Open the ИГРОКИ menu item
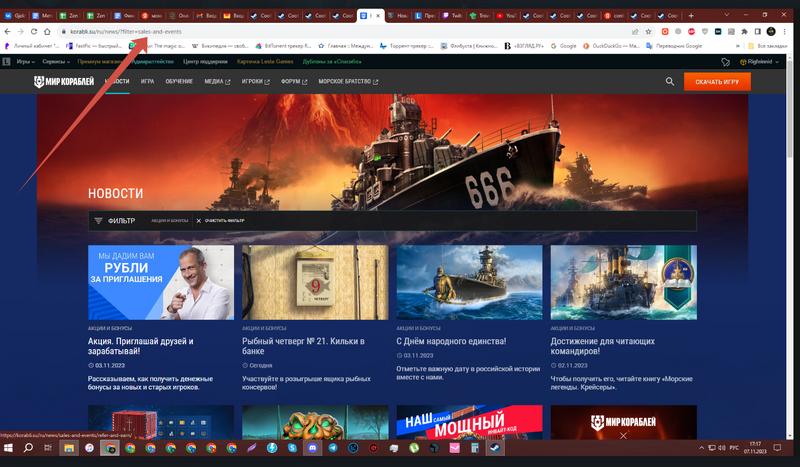The height and width of the screenshot is (467, 800). point(256,82)
